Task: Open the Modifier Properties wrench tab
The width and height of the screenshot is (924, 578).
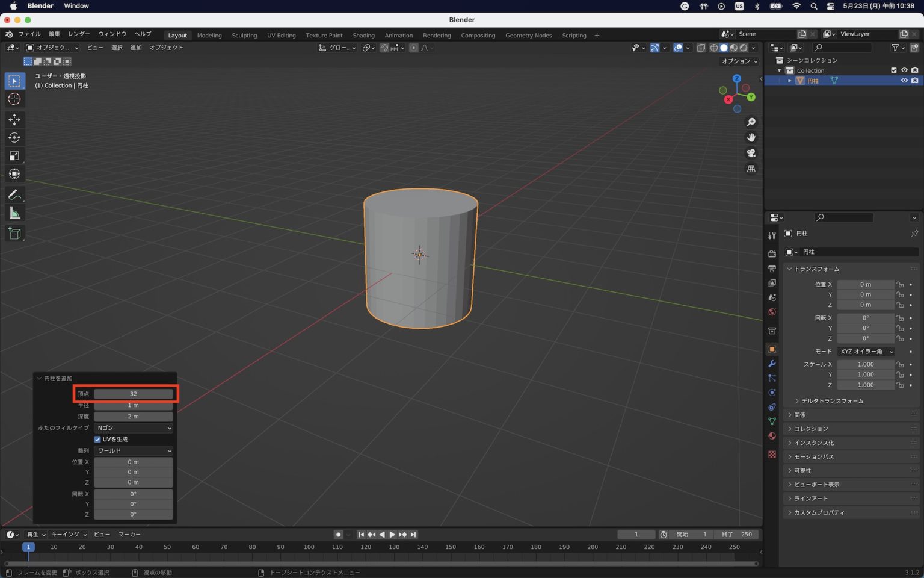Action: coord(772,364)
